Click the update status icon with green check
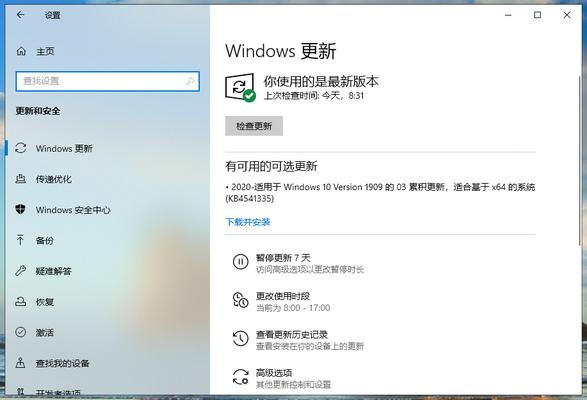587x400 pixels. (240, 87)
